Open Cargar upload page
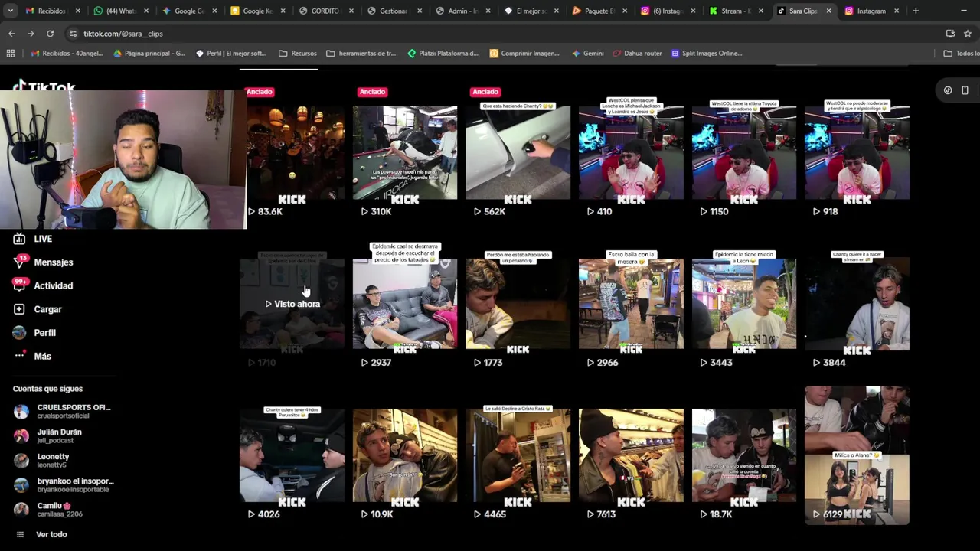 [x=37, y=309]
